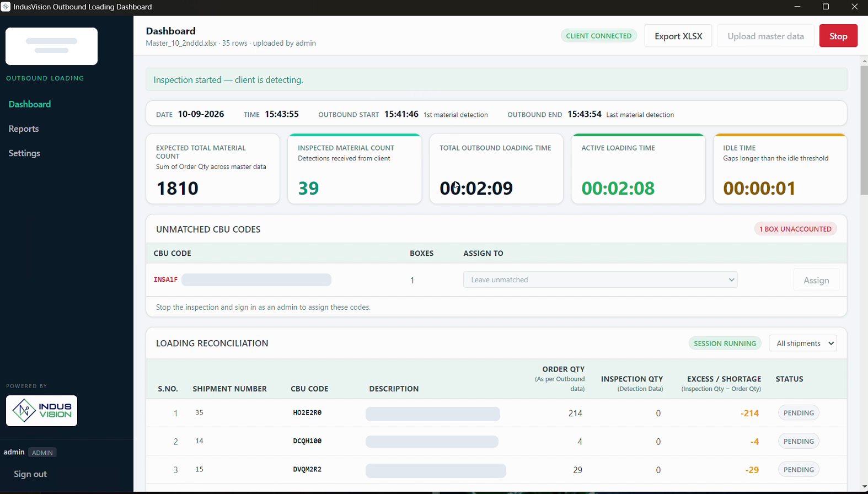
Task: Click the Indus Vision logo in sidebar
Action: tap(41, 411)
